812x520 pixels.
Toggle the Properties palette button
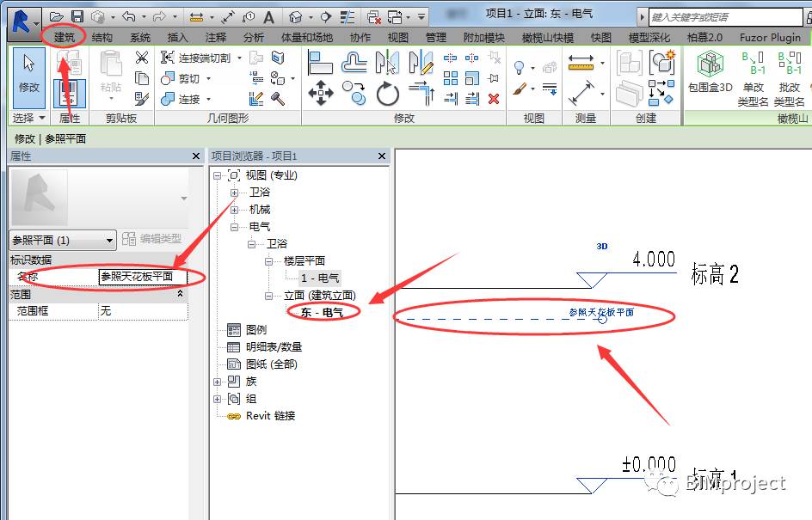point(69,93)
